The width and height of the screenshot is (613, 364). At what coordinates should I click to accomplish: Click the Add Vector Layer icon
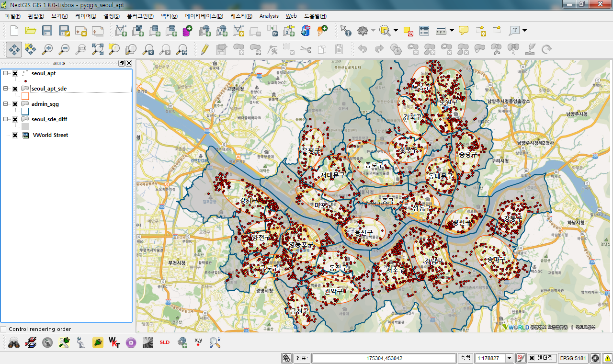pyautogui.click(x=122, y=31)
